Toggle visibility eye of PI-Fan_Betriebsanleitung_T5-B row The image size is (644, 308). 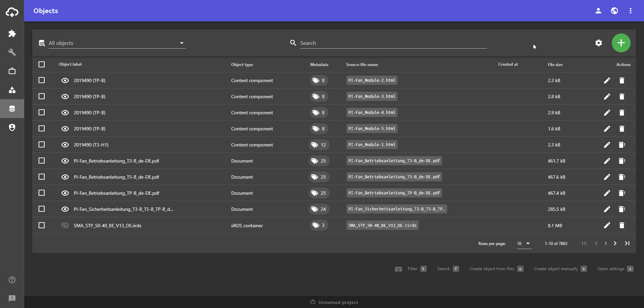click(x=65, y=177)
